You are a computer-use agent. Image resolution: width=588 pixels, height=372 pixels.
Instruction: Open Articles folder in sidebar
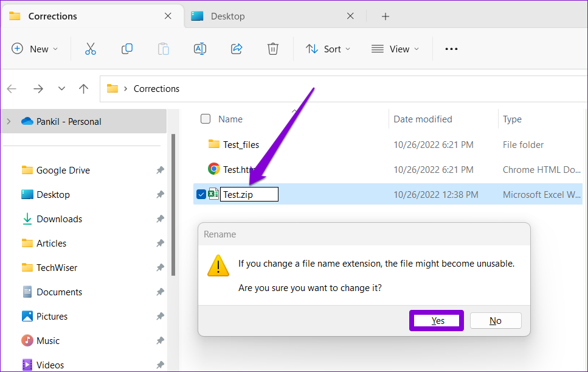pyautogui.click(x=51, y=244)
